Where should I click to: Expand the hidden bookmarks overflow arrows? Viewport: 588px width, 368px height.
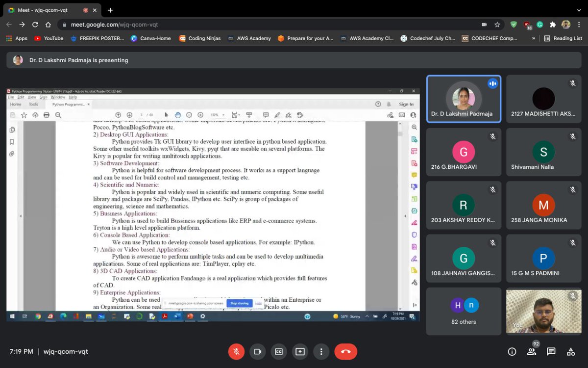tap(534, 38)
